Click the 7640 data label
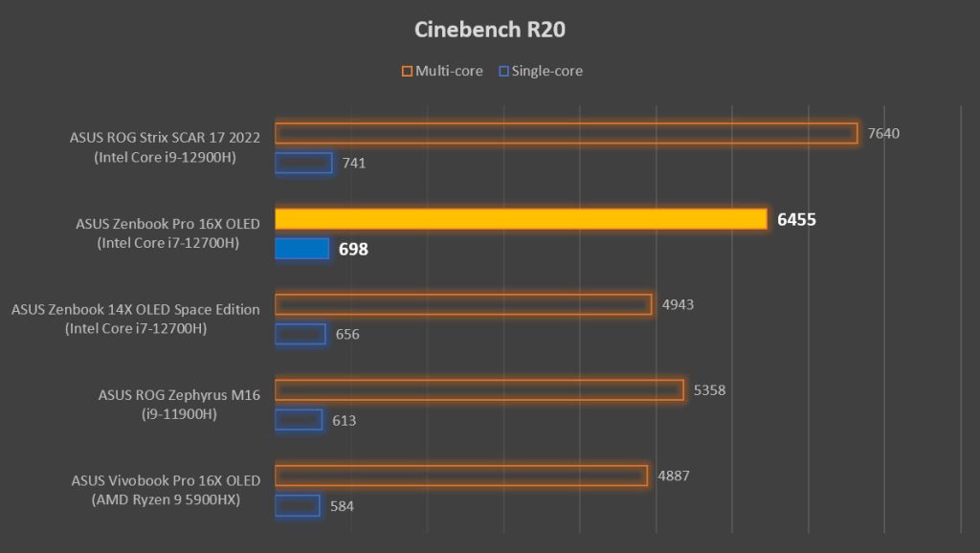 (x=883, y=133)
